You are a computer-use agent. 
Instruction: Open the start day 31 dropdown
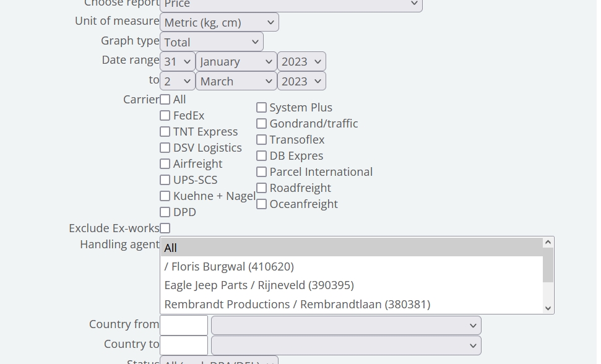coord(177,62)
